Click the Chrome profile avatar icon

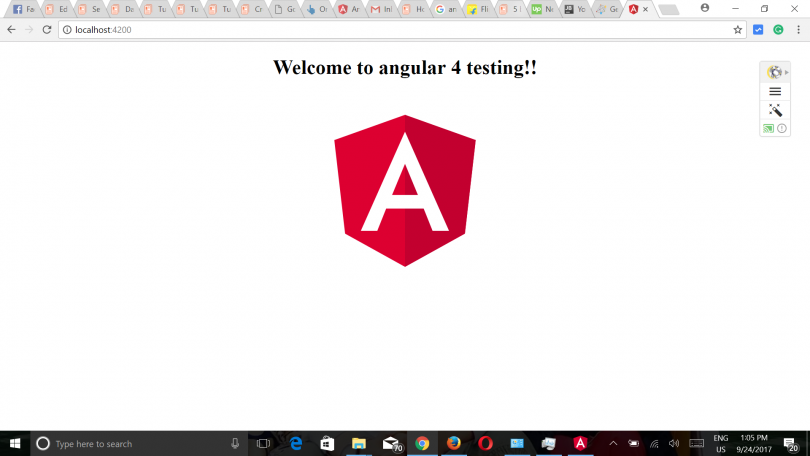(705, 8)
